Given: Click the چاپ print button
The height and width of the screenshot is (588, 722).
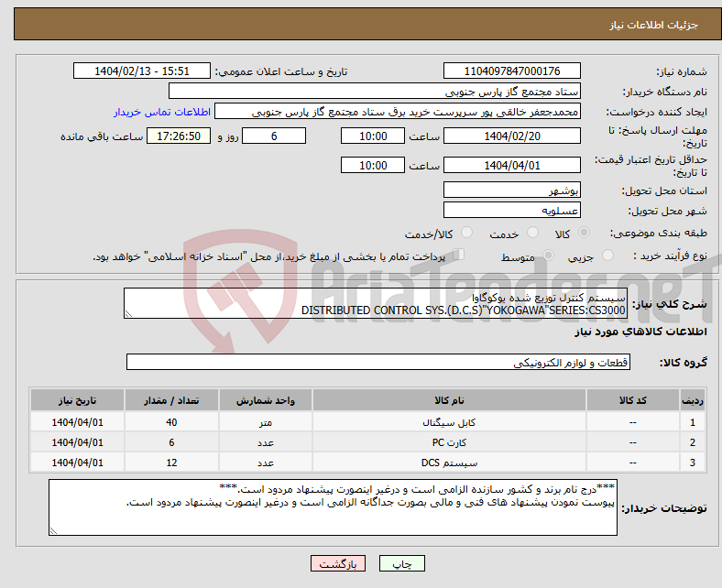Looking at the screenshot, I should pos(402,563).
